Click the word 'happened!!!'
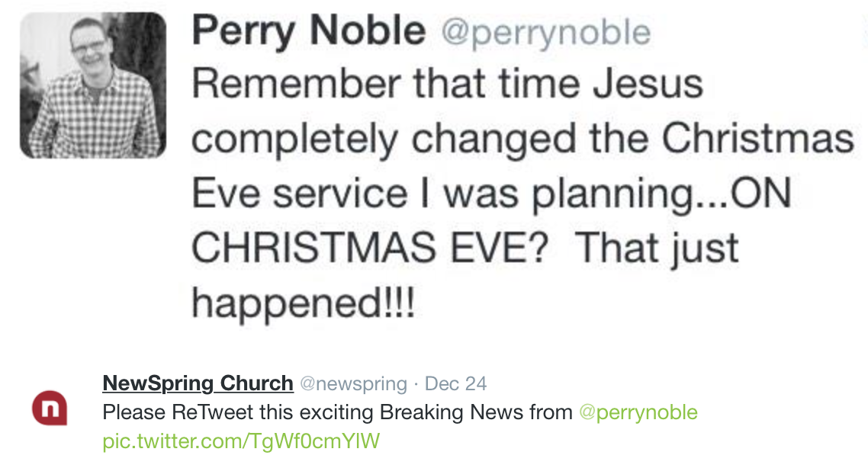Image resolution: width=868 pixels, height=468 pixels. pyautogui.click(x=303, y=303)
